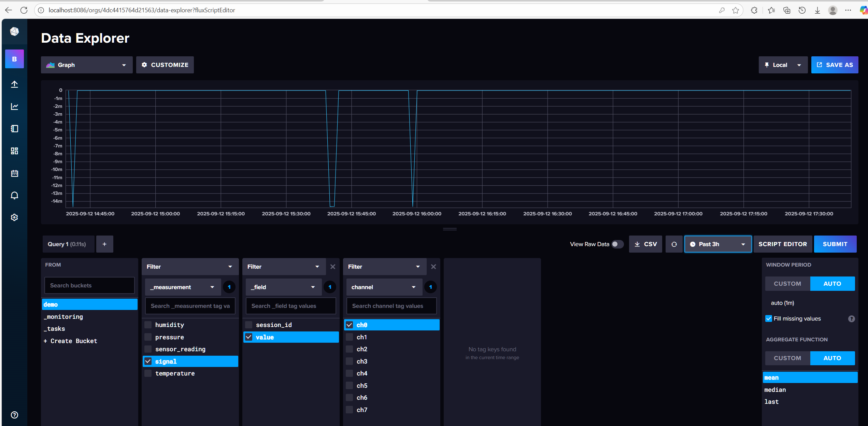
Task: Download results with CSV button
Action: coord(645,244)
